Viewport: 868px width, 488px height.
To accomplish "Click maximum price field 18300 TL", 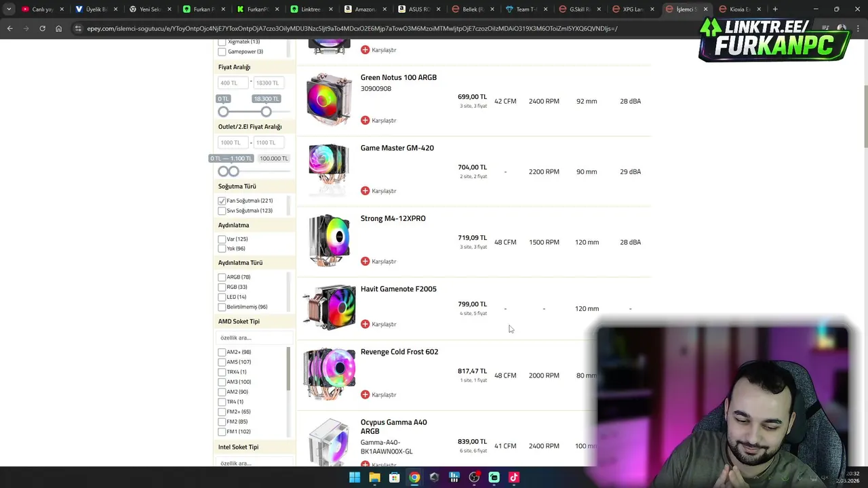I will coord(269,83).
